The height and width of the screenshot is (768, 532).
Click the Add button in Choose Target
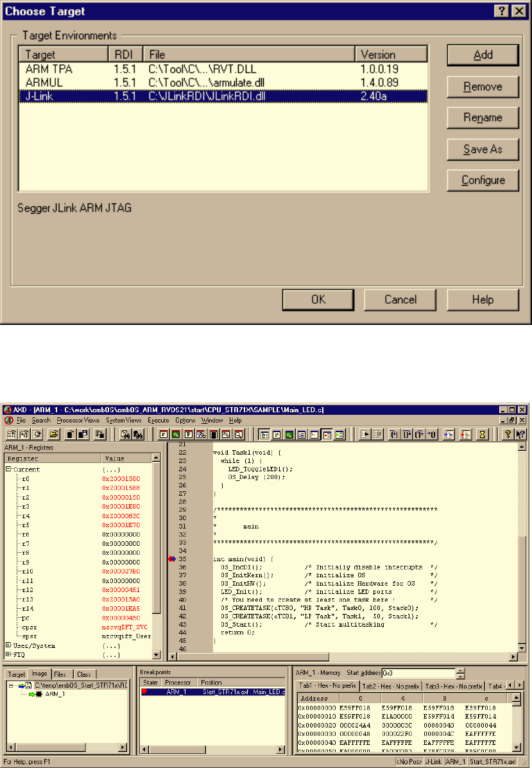click(483, 55)
